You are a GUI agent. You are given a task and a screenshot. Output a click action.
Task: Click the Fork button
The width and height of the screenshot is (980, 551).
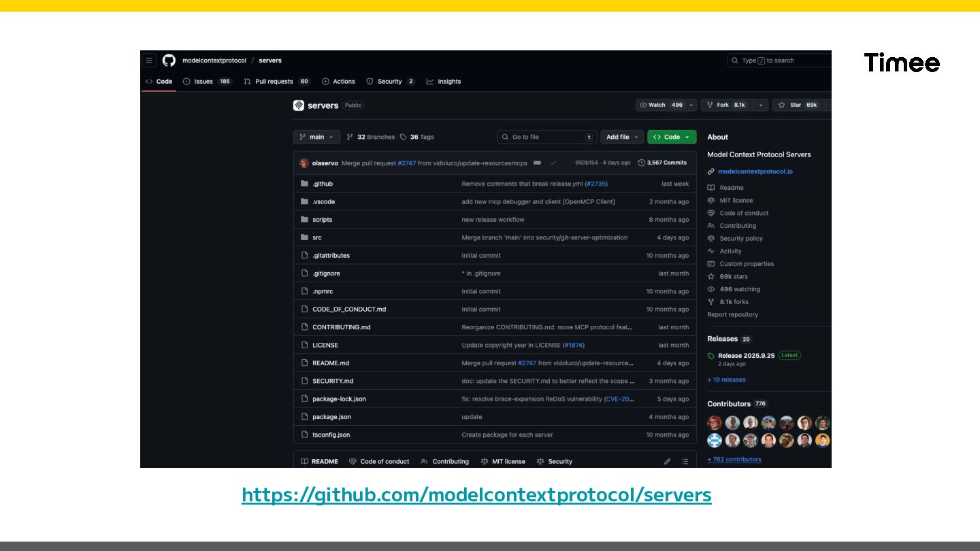727,105
